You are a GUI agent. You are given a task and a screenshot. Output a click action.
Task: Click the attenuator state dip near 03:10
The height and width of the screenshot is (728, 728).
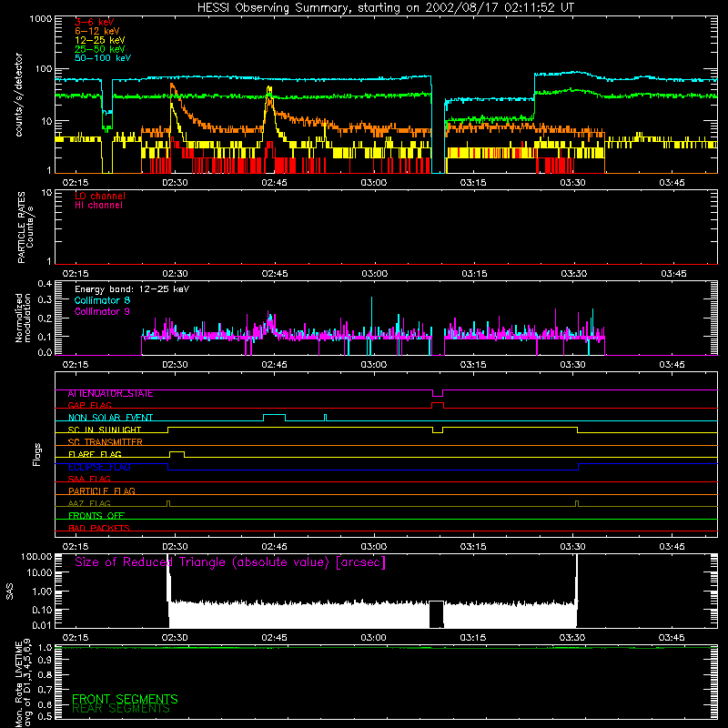click(438, 393)
